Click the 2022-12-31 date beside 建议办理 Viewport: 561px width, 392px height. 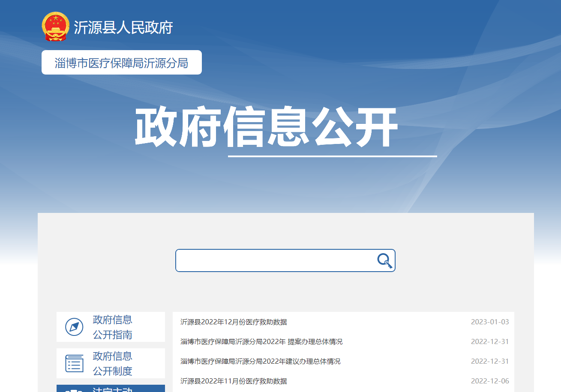coord(489,362)
